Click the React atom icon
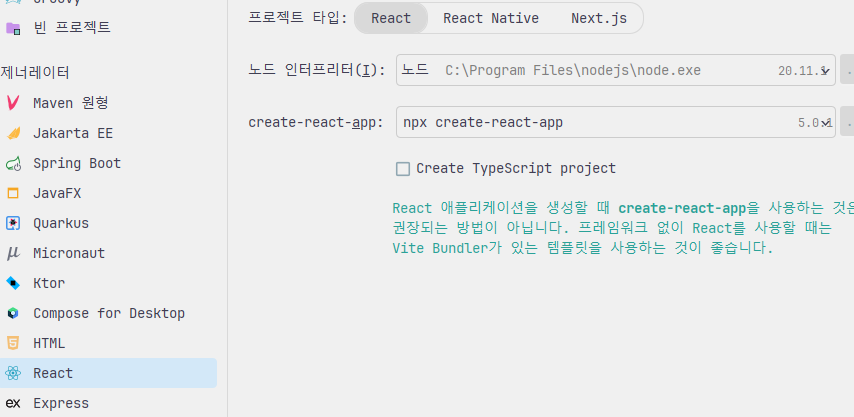Screen dimensions: 854x417 tap(13, 373)
